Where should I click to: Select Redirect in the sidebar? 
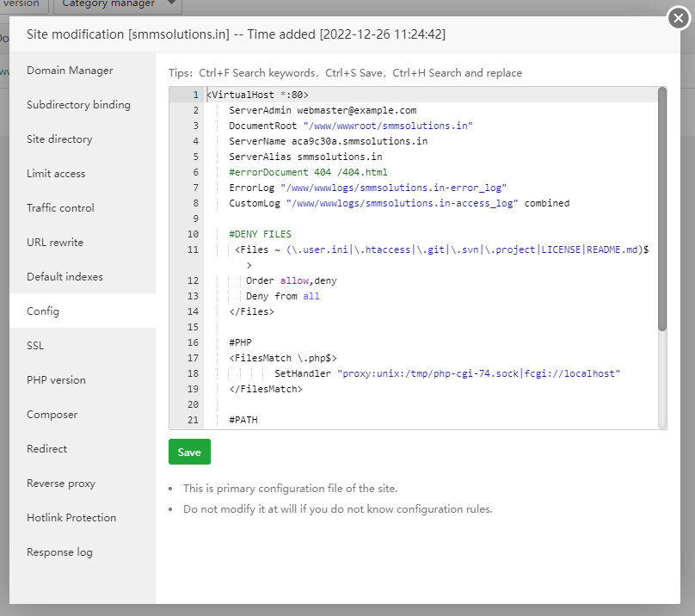coord(46,449)
